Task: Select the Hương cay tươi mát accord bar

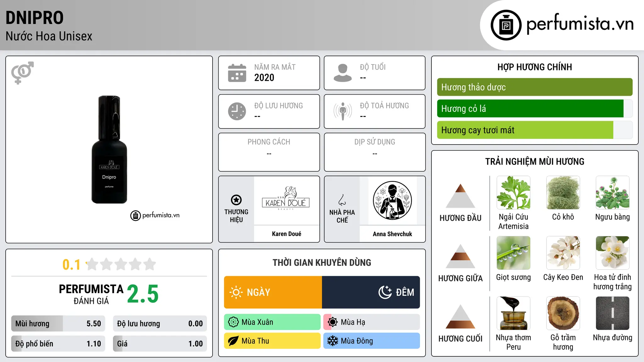Action: (x=535, y=130)
